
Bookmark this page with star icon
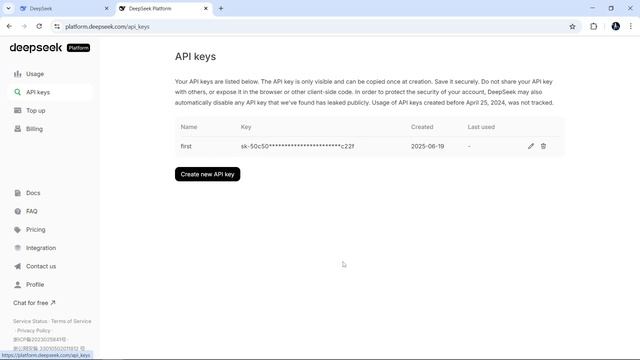point(572,27)
